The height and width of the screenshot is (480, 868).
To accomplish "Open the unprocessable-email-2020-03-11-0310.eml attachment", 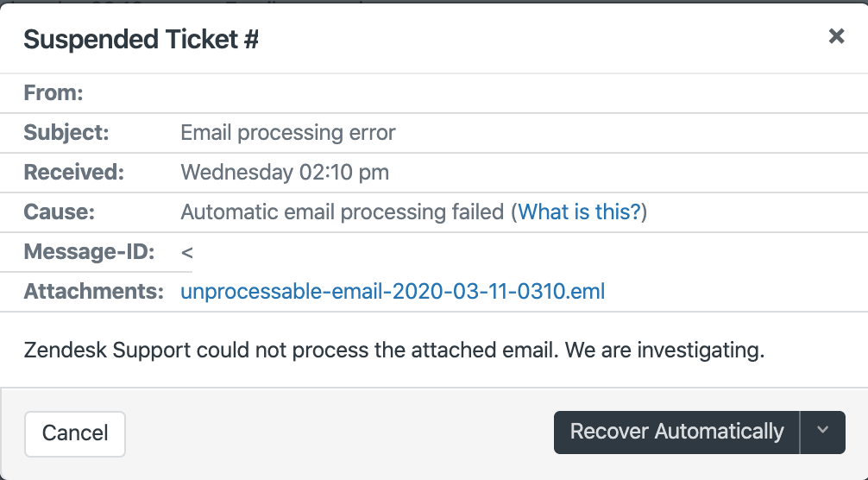I will 393,291.
